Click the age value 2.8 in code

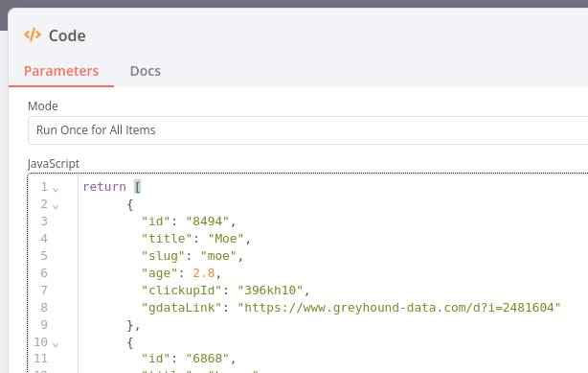click(204, 273)
